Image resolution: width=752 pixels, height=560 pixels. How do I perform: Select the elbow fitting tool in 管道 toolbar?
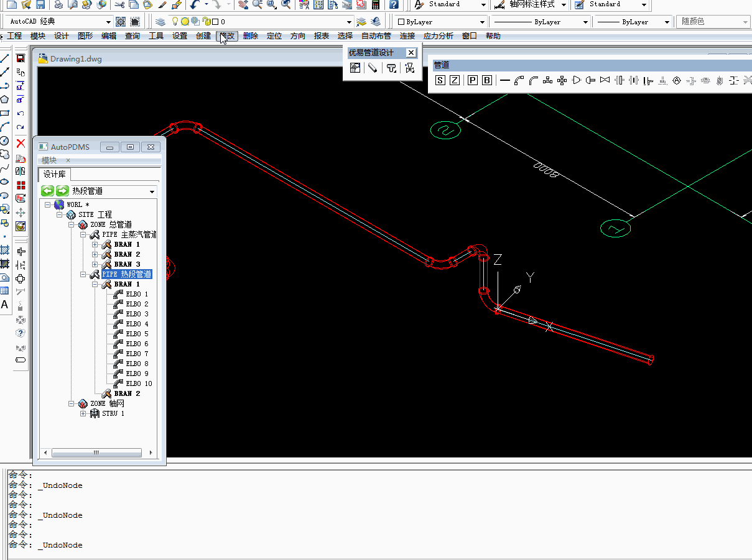point(519,80)
